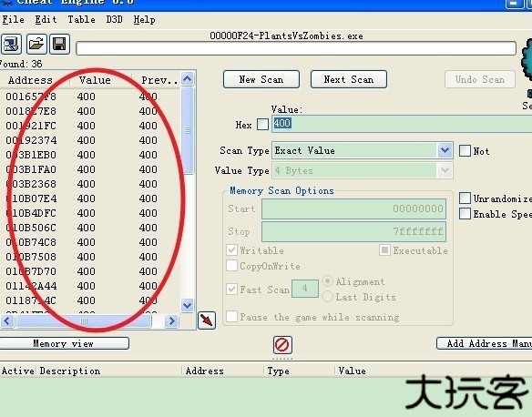The width and height of the screenshot is (532, 417).
Task: Click the Fast Scan alignment value field
Action: click(305, 289)
